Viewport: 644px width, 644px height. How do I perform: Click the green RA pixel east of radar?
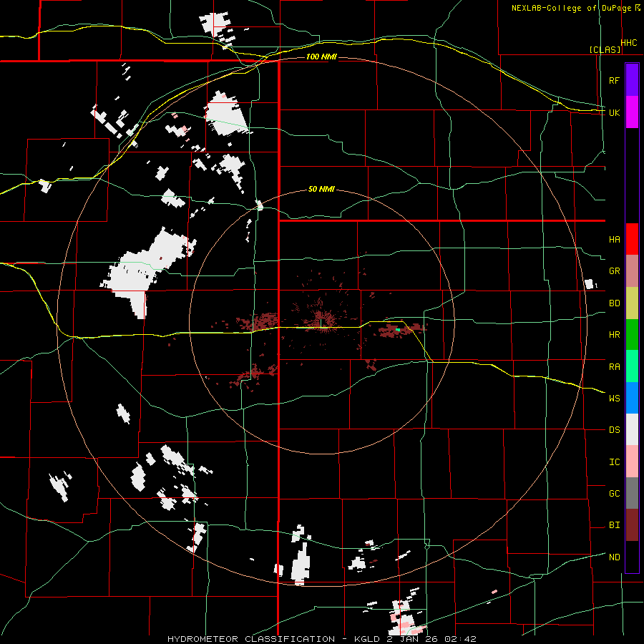click(398, 330)
